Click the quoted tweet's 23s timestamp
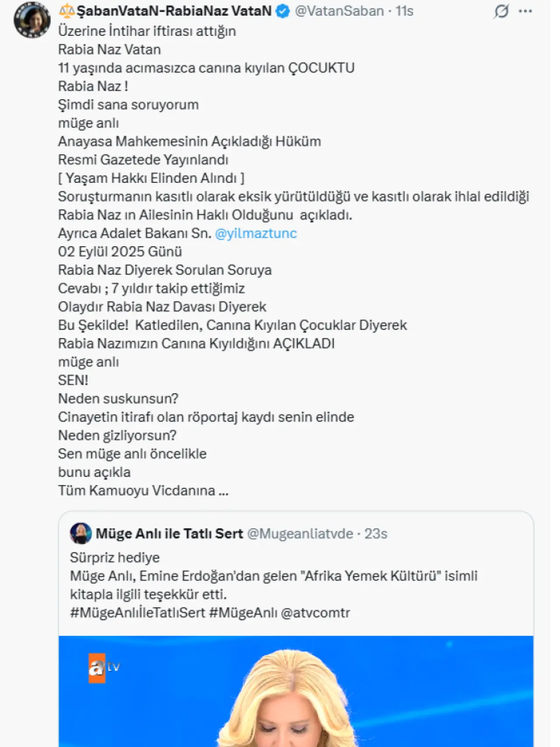560x747 pixels. 376,534
